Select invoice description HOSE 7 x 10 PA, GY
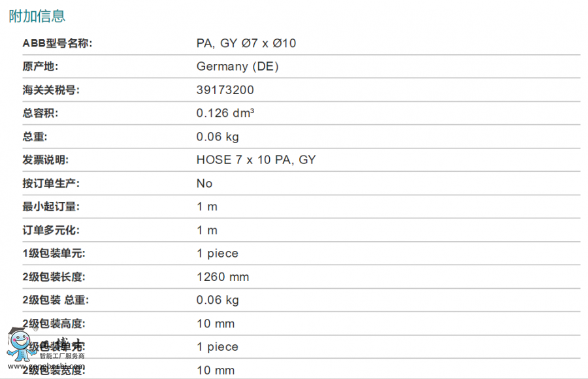 coord(256,160)
